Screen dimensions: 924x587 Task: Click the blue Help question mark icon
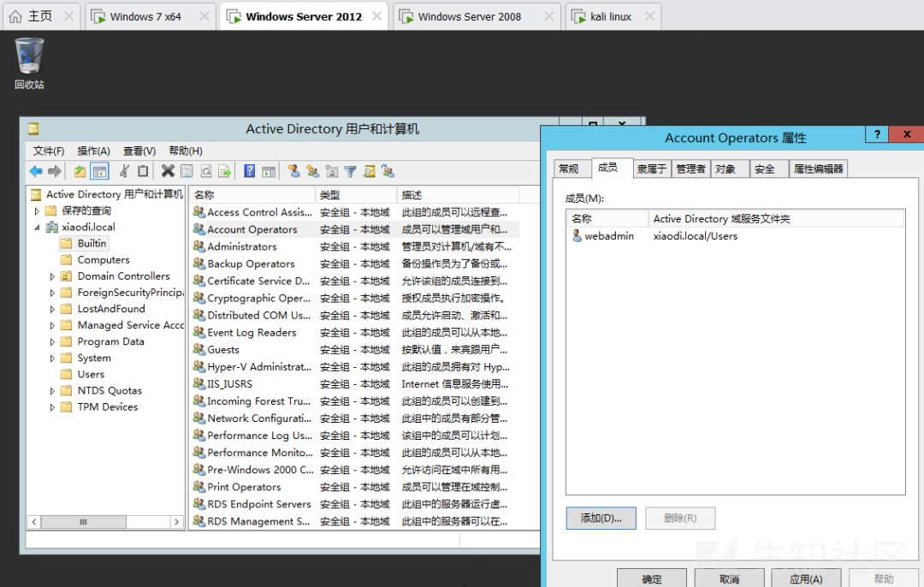250,171
